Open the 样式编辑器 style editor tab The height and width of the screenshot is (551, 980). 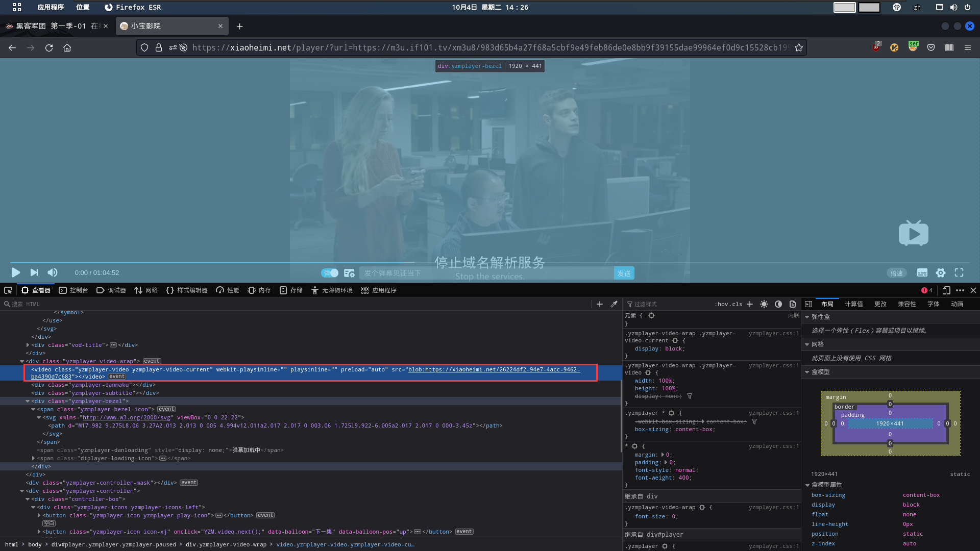[x=187, y=290]
